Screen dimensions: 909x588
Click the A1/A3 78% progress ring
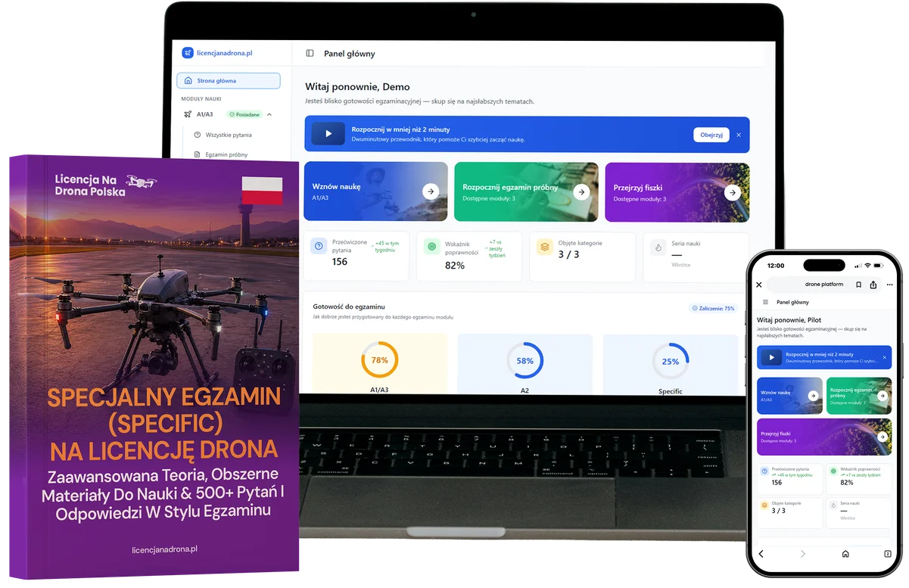point(379,360)
